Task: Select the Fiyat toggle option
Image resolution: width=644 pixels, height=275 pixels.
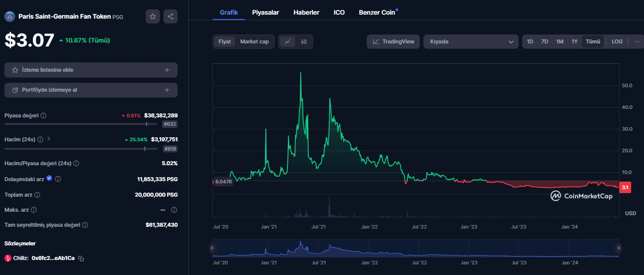Action: click(225, 42)
